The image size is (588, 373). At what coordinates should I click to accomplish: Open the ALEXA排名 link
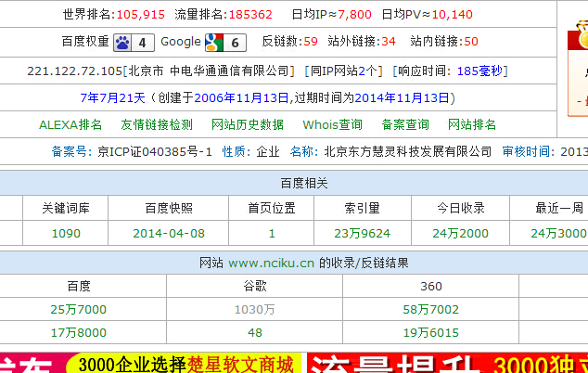pos(70,124)
